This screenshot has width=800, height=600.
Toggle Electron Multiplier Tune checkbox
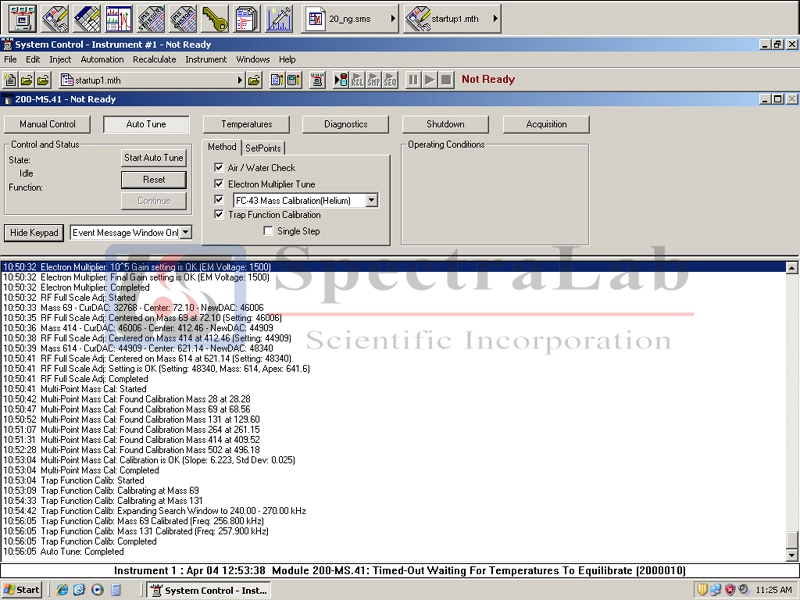tap(219, 184)
